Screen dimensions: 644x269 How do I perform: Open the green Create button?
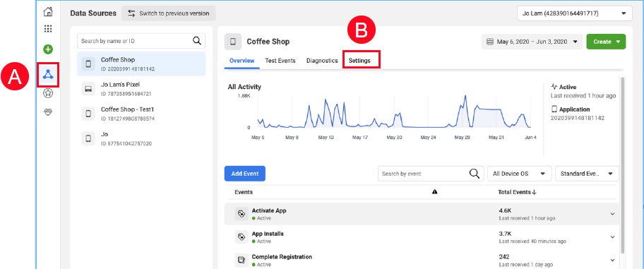point(606,42)
